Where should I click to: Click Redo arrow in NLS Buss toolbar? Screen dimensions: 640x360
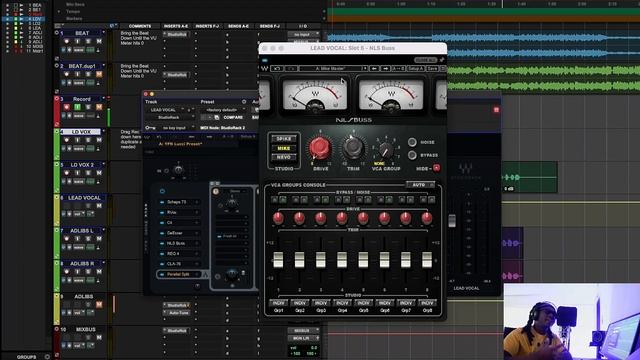click(x=291, y=69)
